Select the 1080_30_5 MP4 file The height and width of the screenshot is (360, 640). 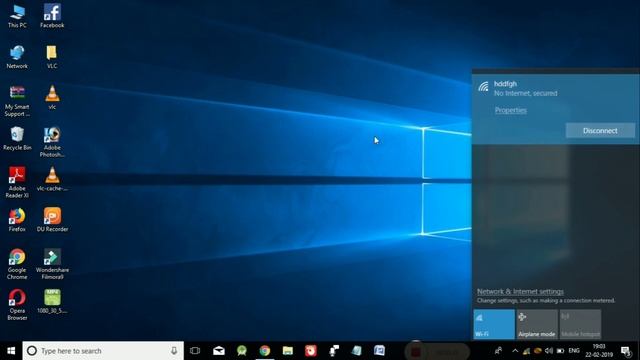click(x=52, y=302)
